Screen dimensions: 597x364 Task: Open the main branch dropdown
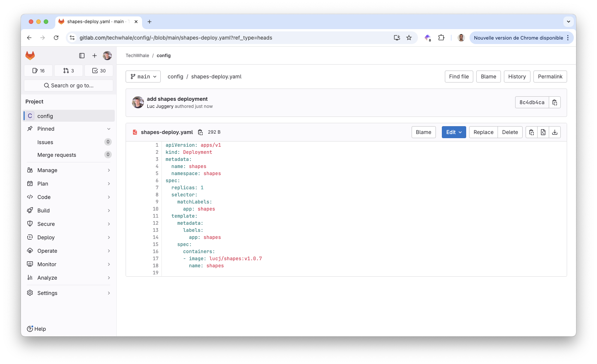(143, 77)
